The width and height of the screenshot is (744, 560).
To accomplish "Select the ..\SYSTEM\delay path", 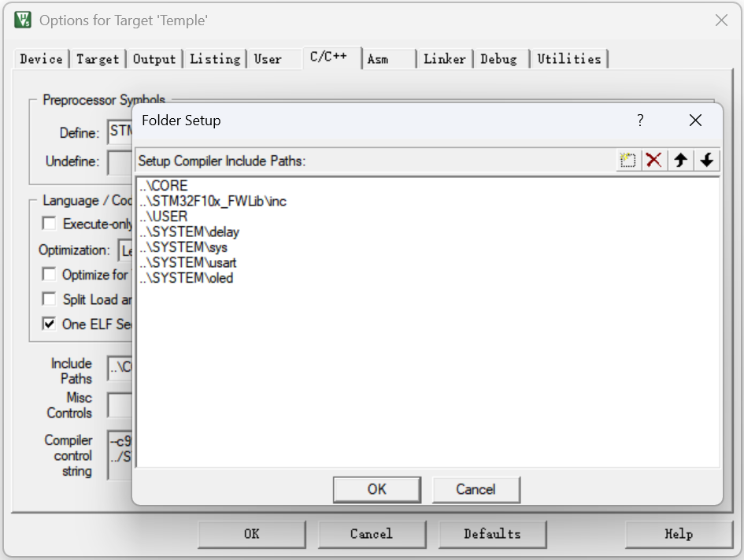I will (x=189, y=232).
